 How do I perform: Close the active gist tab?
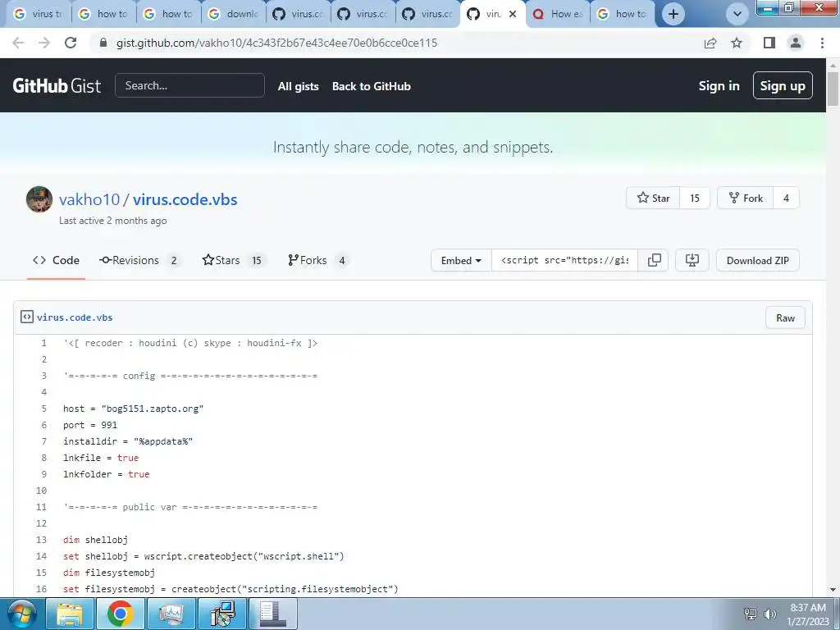point(513,14)
